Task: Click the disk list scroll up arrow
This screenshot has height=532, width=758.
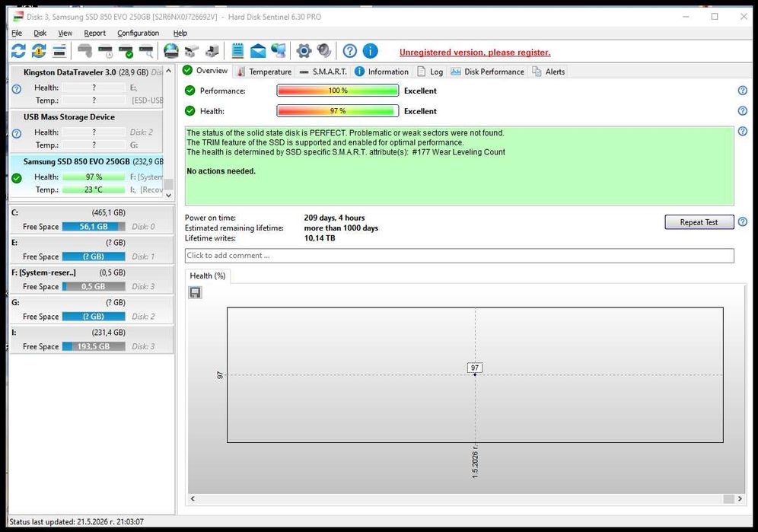Action: tap(168, 71)
